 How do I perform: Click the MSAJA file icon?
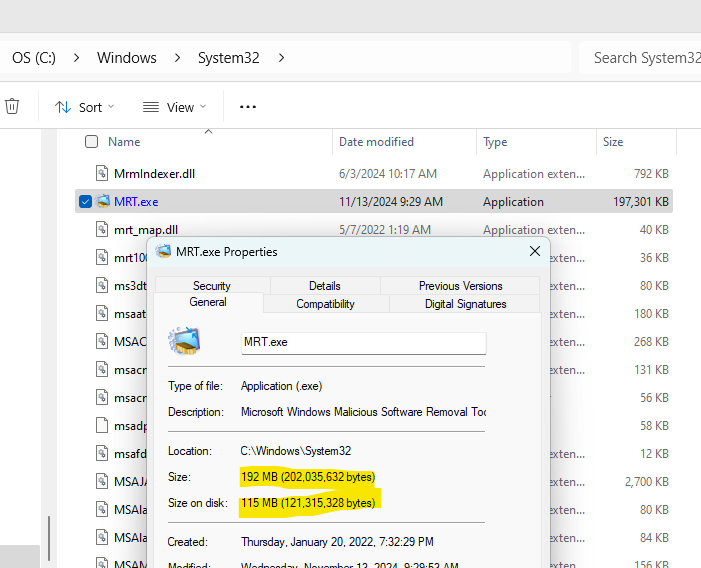[x=102, y=481]
